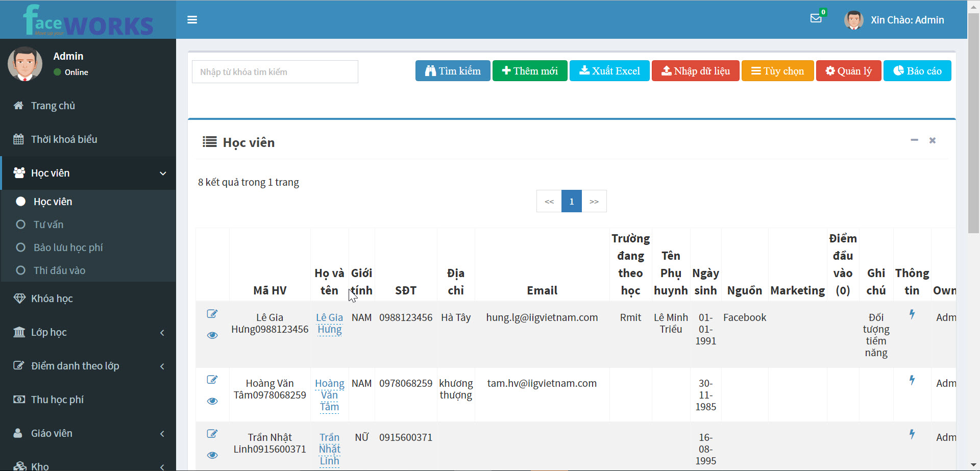
Task: Click the hamburger sidebar toggle icon
Action: coord(192,20)
